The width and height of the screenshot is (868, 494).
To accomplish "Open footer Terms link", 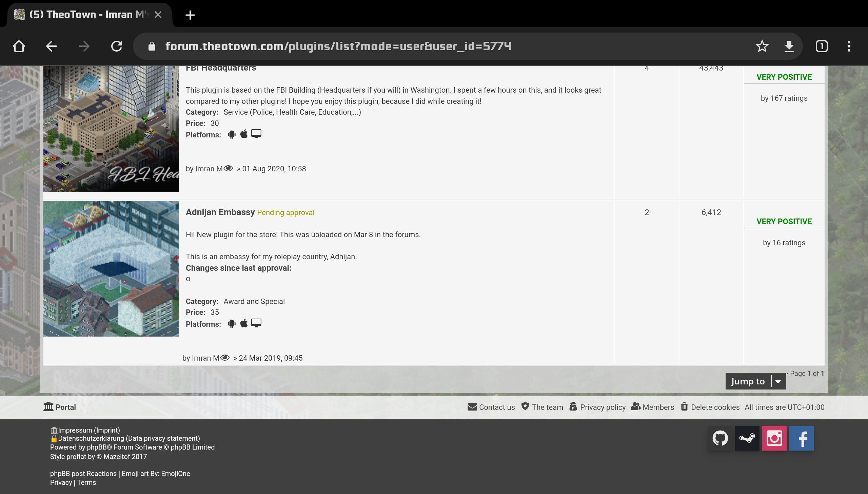I will [x=86, y=482].
